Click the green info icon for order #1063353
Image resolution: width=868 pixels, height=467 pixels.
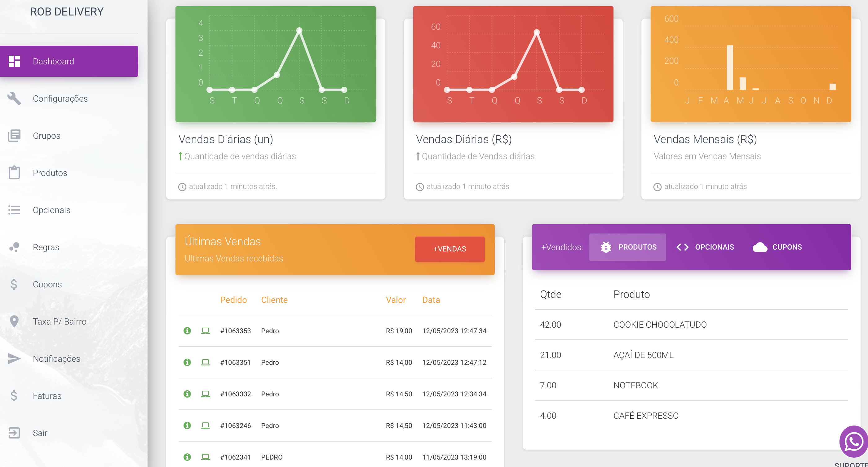[x=187, y=331]
